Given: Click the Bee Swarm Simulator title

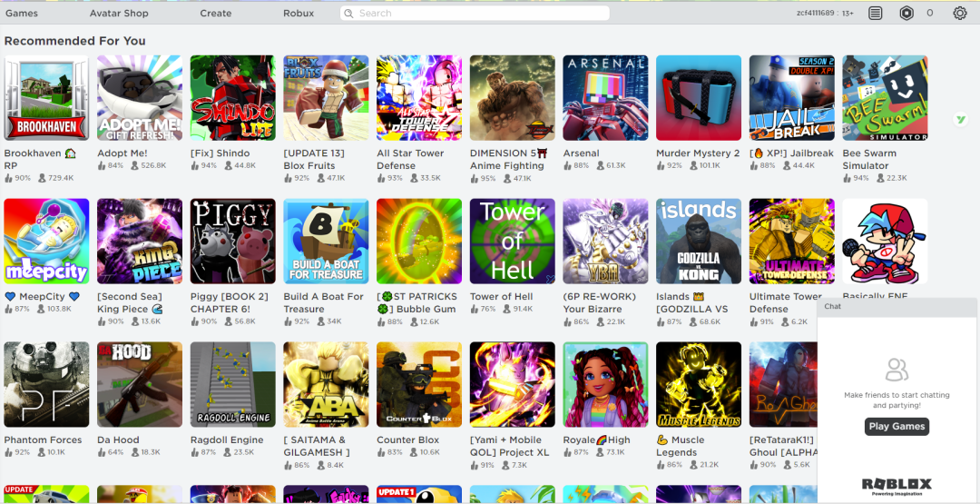Looking at the screenshot, I should 869,160.
